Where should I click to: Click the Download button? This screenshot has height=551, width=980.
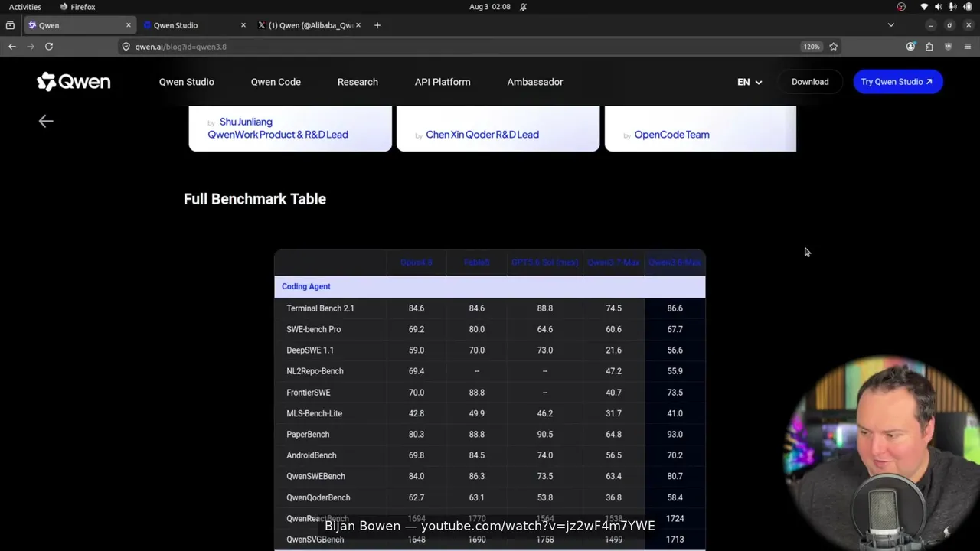pyautogui.click(x=810, y=82)
